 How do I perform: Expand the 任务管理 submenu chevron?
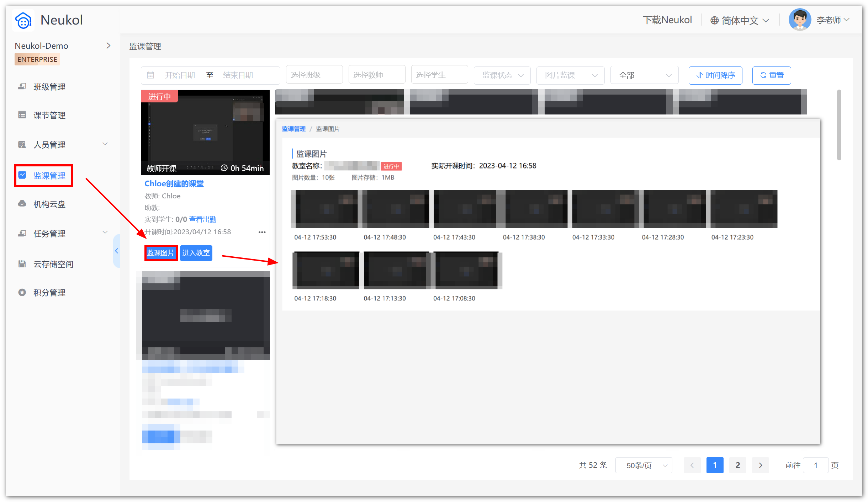click(x=105, y=233)
